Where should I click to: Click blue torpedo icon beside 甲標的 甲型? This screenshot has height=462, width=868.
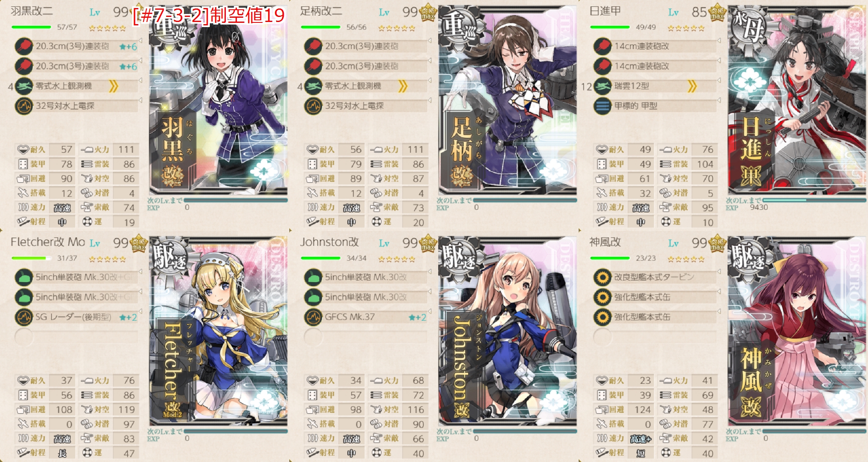click(x=602, y=106)
